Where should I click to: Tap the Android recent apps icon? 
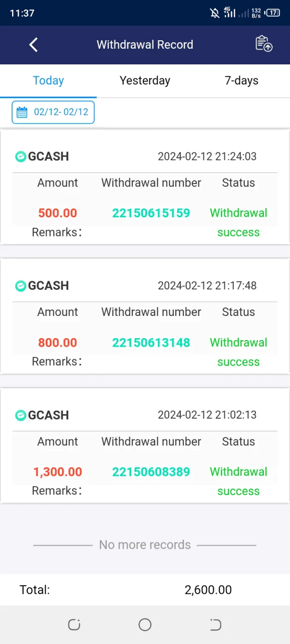(74, 625)
